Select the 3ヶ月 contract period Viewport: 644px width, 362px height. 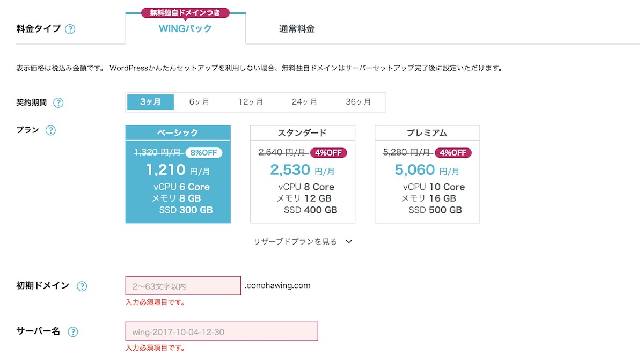tap(150, 102)
